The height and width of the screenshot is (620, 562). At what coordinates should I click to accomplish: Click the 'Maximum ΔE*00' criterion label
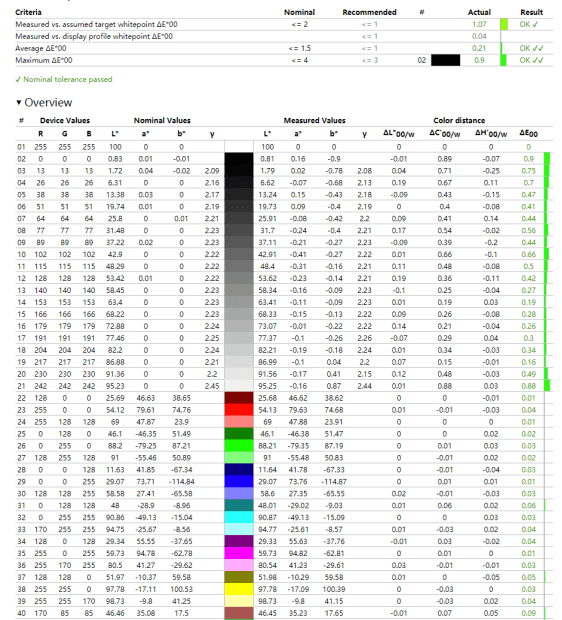tap(44, 60)
